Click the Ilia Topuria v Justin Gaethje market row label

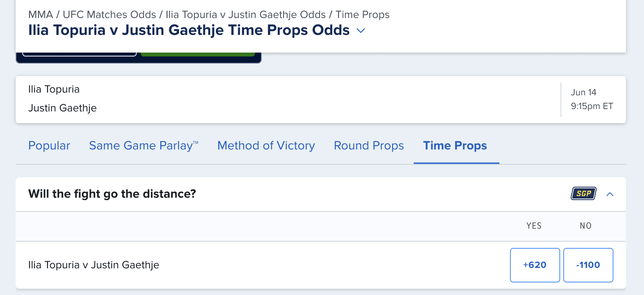pyautogui.click(x=94, y=265)
